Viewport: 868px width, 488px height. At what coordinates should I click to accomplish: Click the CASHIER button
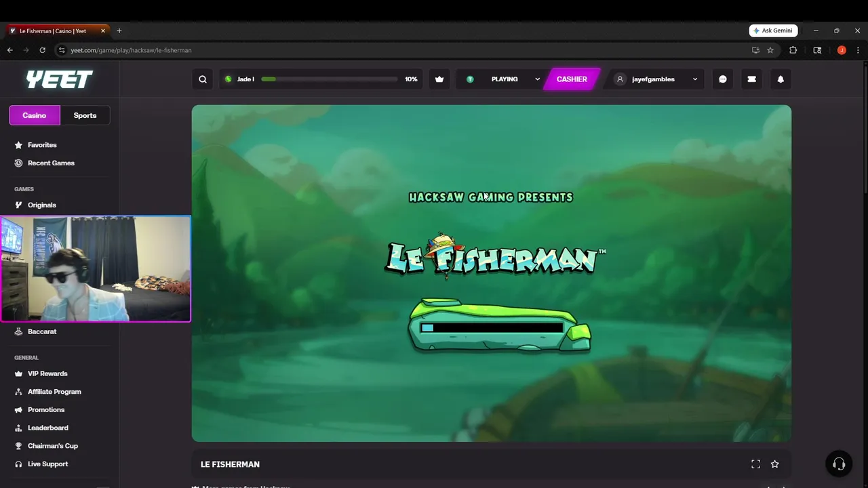point(572,79)
